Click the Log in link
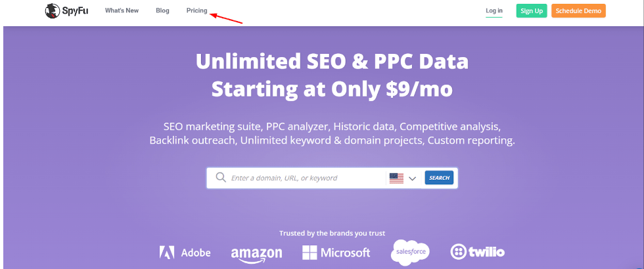The height and width of the screenshot is (269, 644). click(494, 10)
